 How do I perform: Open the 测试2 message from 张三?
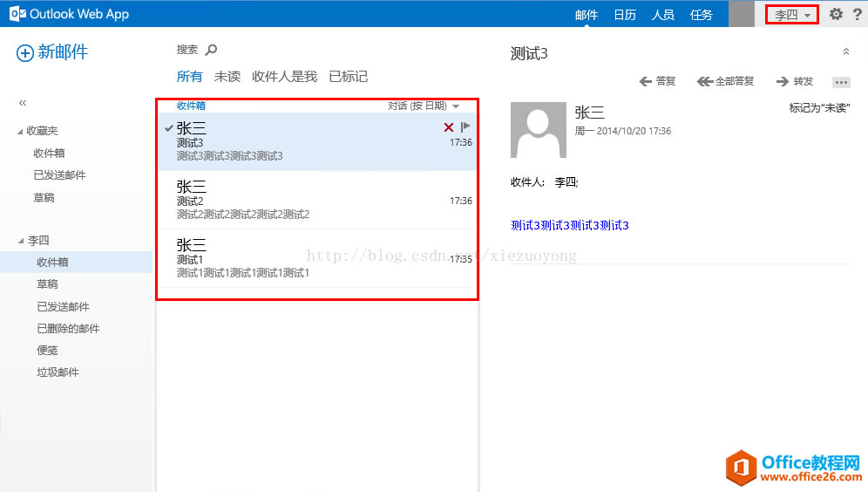coord(318,200)
